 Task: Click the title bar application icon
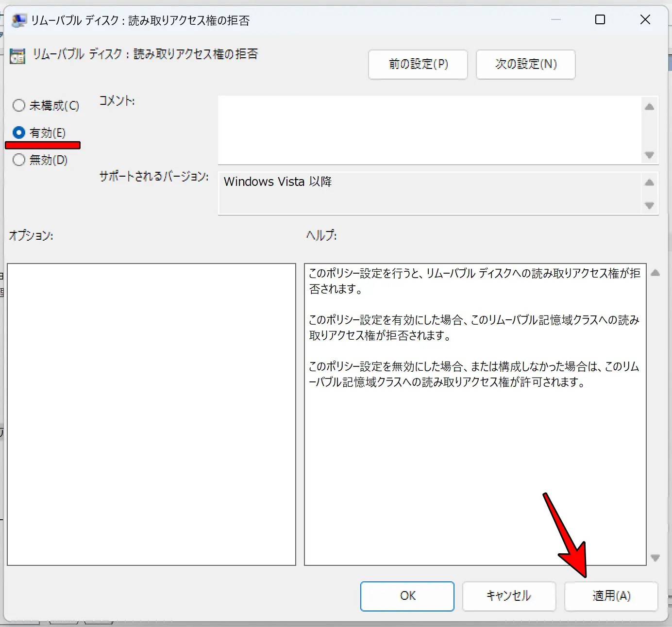tap(18, 20)
